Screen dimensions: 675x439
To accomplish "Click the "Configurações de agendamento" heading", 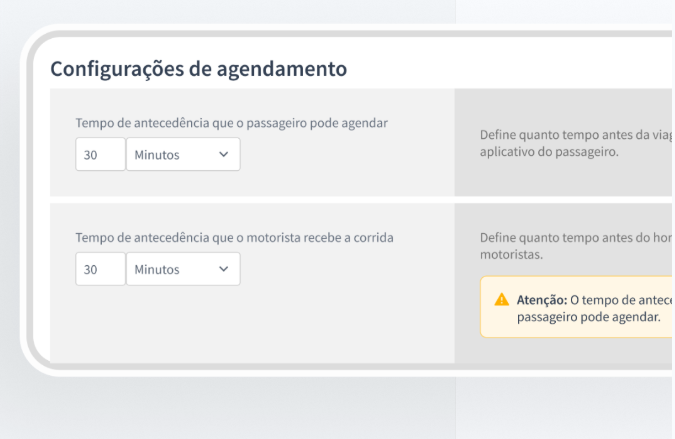I will 198,69.
